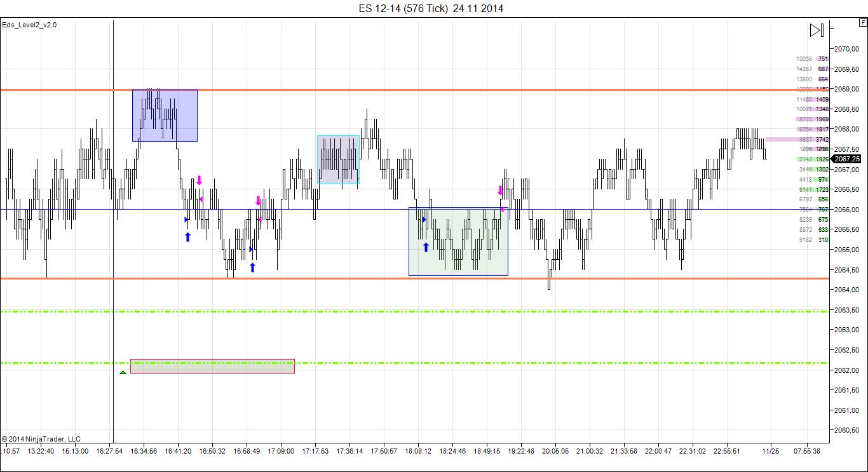Click the 2063,00 price axis label

pos(846,330)
